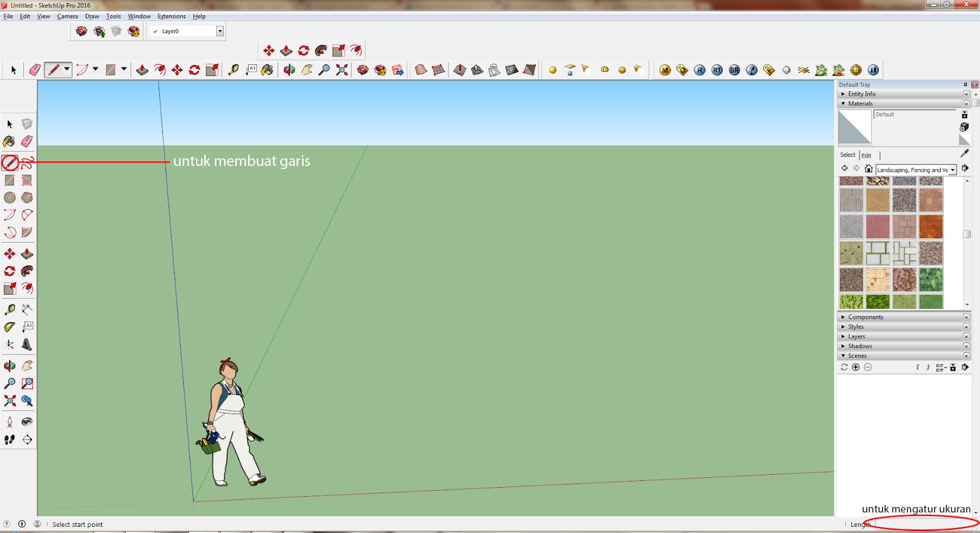This screenshot has height=533, width=980.
Task: Open the materials Details menu arrow
Action: [965, 168]
